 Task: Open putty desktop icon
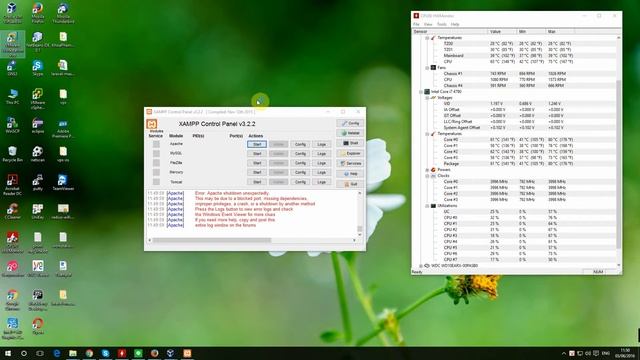click(38, 182)
